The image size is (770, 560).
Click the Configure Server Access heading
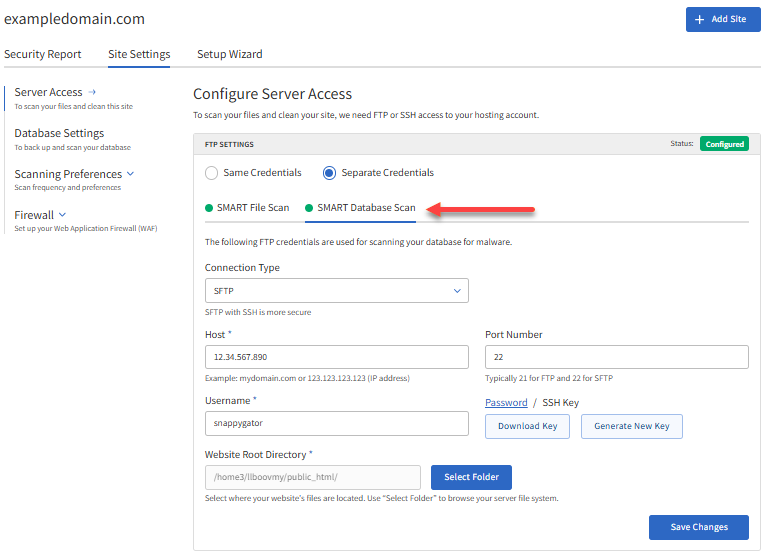[273, 94]
